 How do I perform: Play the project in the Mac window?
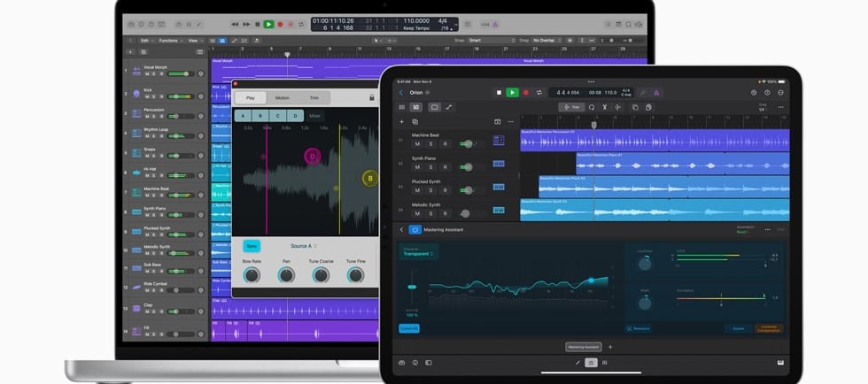268,25
